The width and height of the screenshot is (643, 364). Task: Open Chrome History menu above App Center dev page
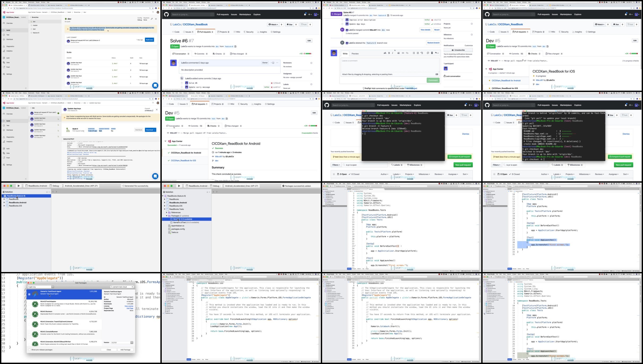click(x=25, y=2)
